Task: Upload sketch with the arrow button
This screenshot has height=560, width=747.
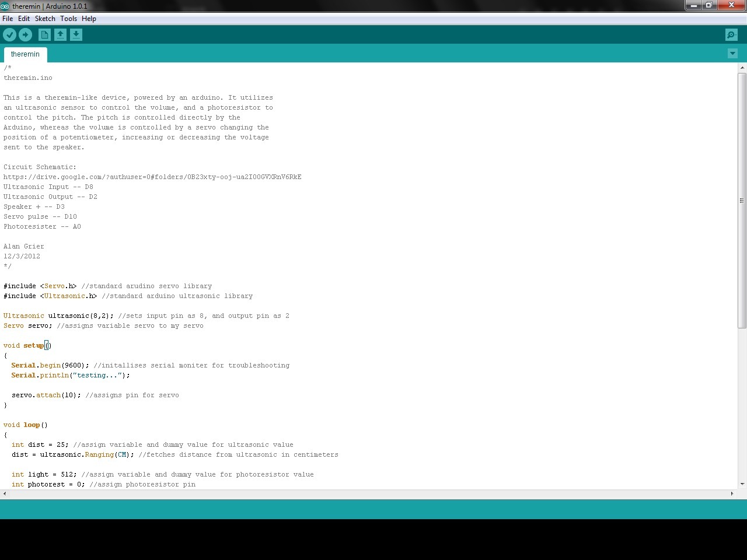Action: [x=25, y=35]
